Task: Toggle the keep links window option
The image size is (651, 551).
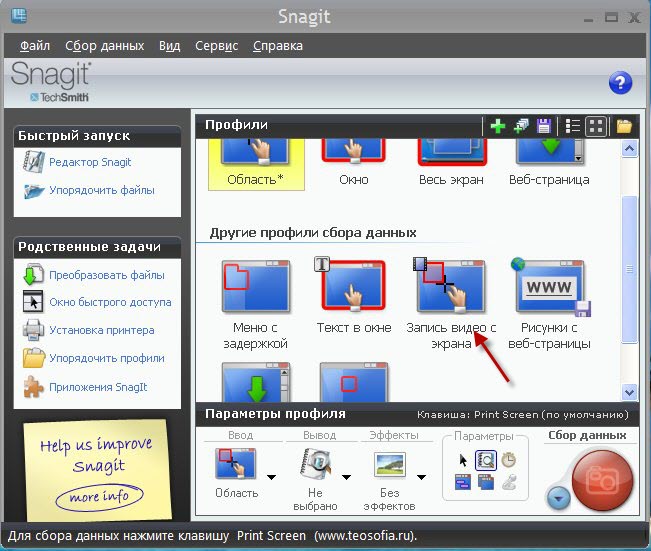Action: tap(463, 483)
